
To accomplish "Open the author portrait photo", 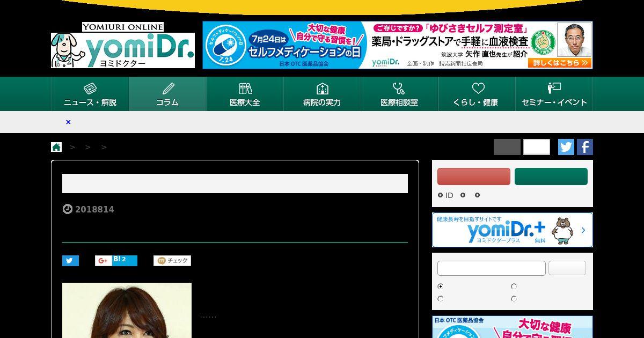I will (x=127, y=310).
